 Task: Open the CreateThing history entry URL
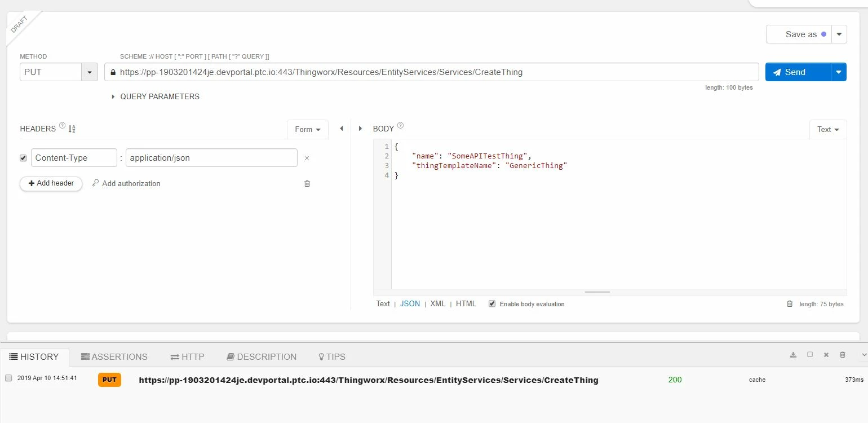[x=369, y=380]
